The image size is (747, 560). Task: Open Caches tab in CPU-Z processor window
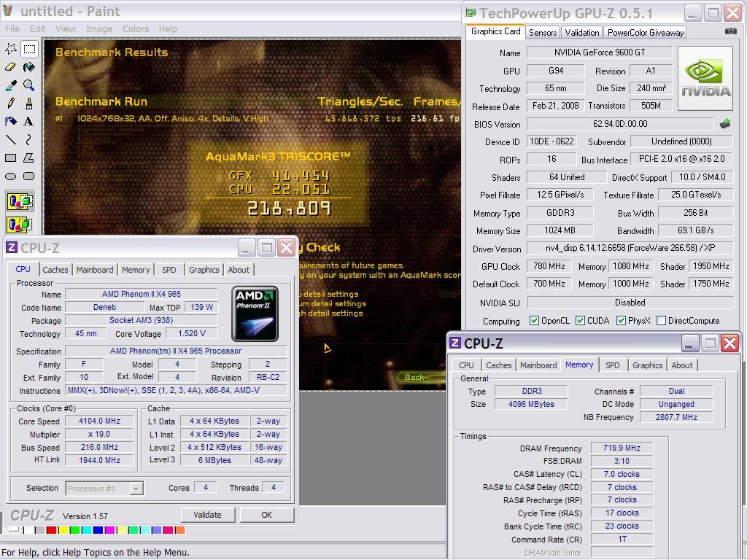tap(55, 270)
